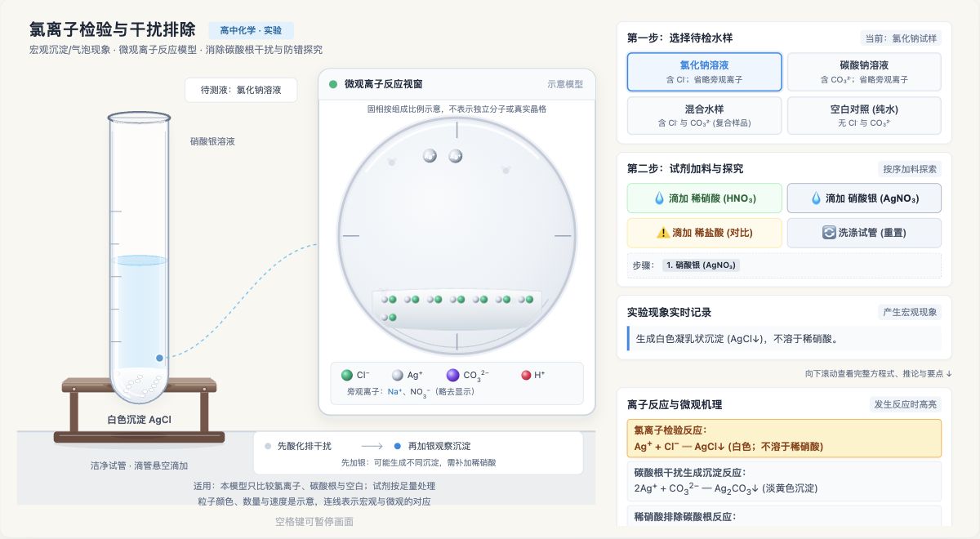The height and width of the screenshot is (539, 980).
Task: Click the 稀硝酸排除碳酸根反应 card
Action: tap(784, 516)
